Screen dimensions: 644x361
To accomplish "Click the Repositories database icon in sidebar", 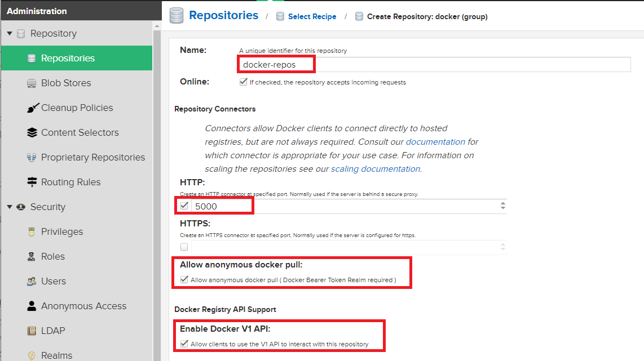I will [x=32, y=58].
